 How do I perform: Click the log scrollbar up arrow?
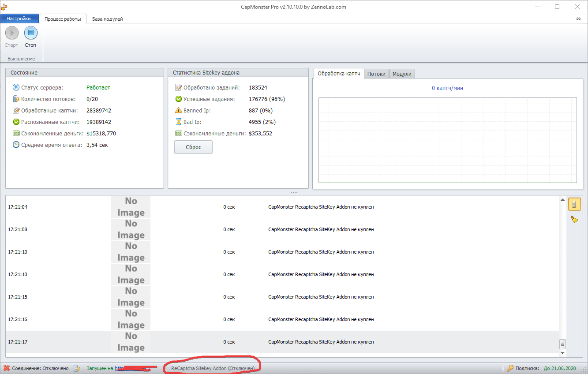click(562, 200)
